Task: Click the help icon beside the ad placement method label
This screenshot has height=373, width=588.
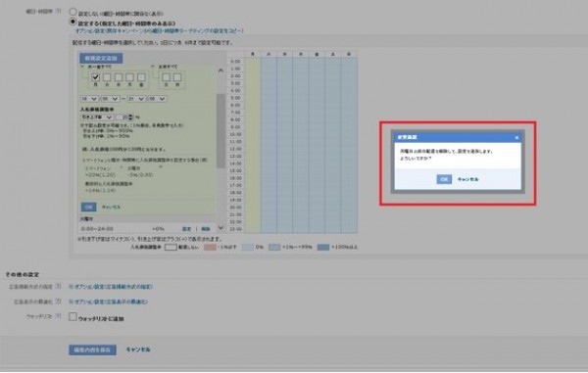Action: tap(58, 287)
